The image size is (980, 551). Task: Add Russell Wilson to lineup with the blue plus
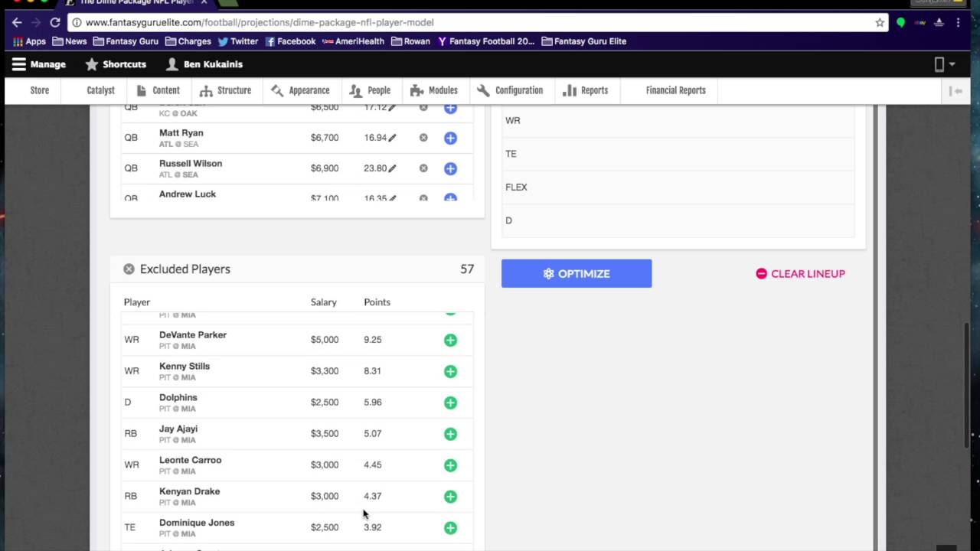450,168
